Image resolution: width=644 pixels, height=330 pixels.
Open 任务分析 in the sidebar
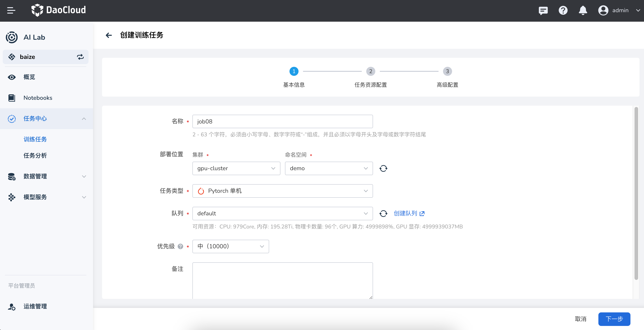pyautogui.click(x=35, y=156)
